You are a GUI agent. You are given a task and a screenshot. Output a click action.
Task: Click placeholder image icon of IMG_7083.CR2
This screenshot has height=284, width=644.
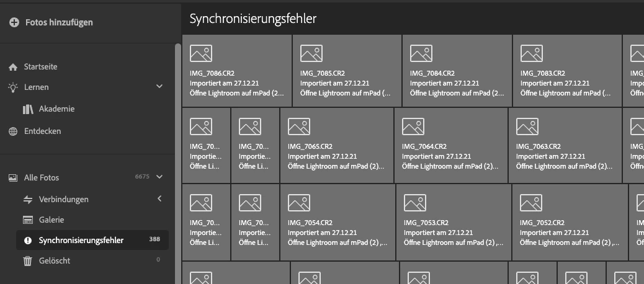pyautogui.click(x=532, y=53)
